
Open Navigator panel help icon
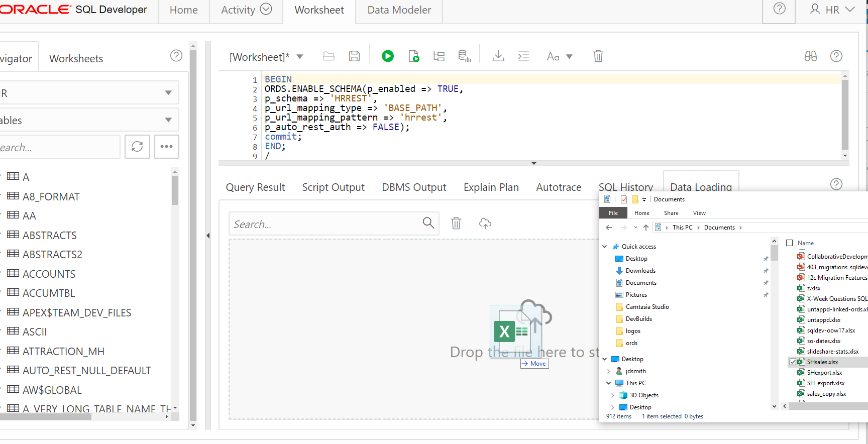(x=176, y=56)
